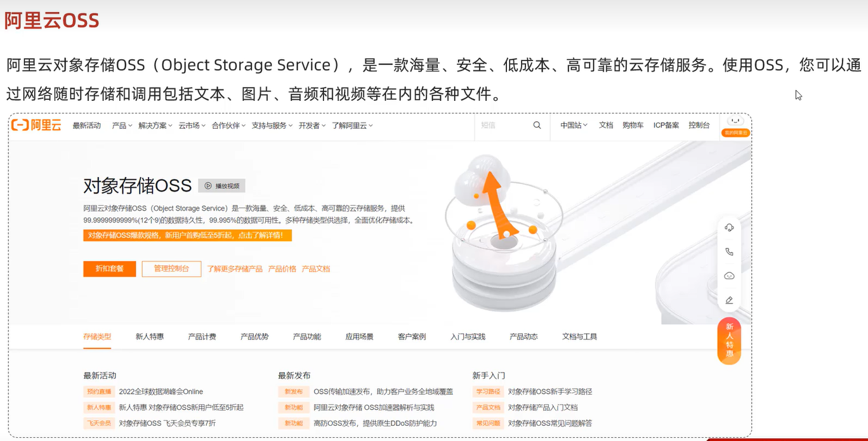The width and height of the screenshot is (868, 441).
Task: Click the 新人特惠 floating orange badge
Action: tap(729, 341)
